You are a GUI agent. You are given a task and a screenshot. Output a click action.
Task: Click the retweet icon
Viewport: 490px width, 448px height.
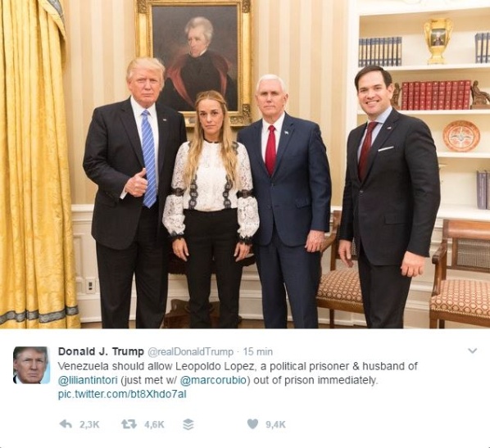[129, 424]
